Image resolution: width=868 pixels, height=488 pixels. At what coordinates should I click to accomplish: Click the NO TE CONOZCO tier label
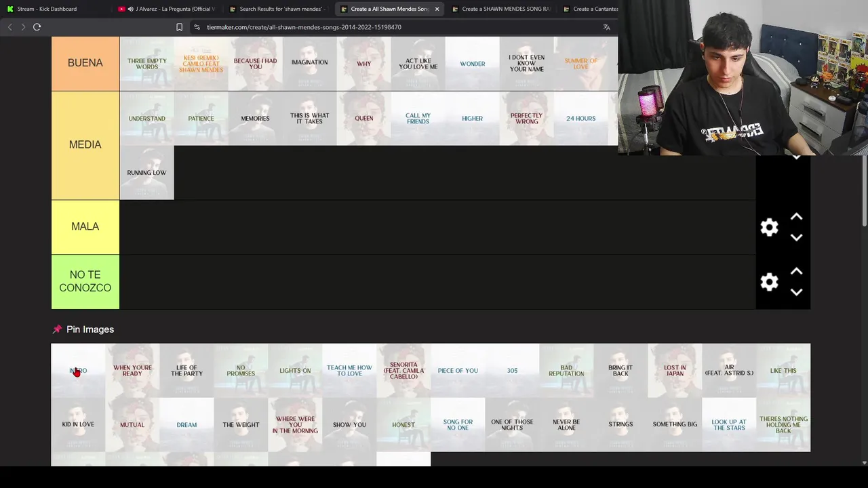tap(85, 281)
